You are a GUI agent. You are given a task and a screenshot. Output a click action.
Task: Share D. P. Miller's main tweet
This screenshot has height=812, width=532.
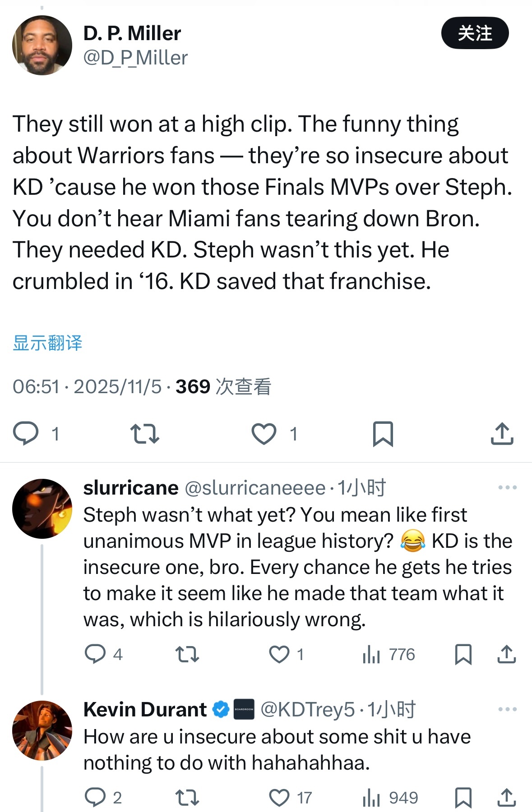pos(502,434)
